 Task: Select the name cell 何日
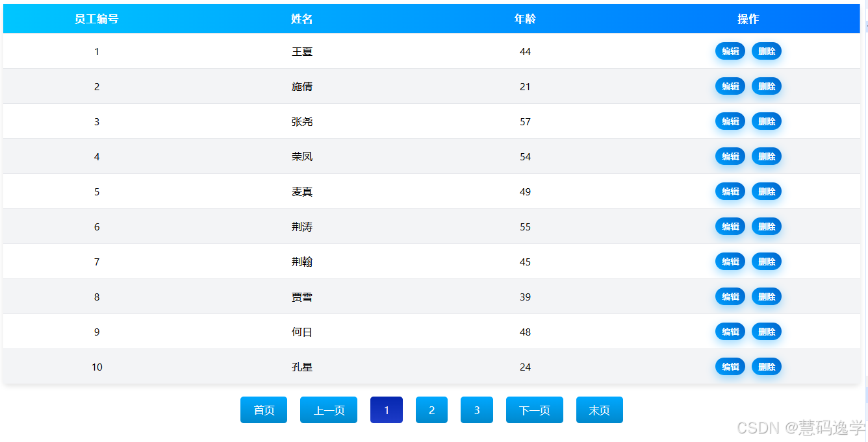tap(302, 332)
